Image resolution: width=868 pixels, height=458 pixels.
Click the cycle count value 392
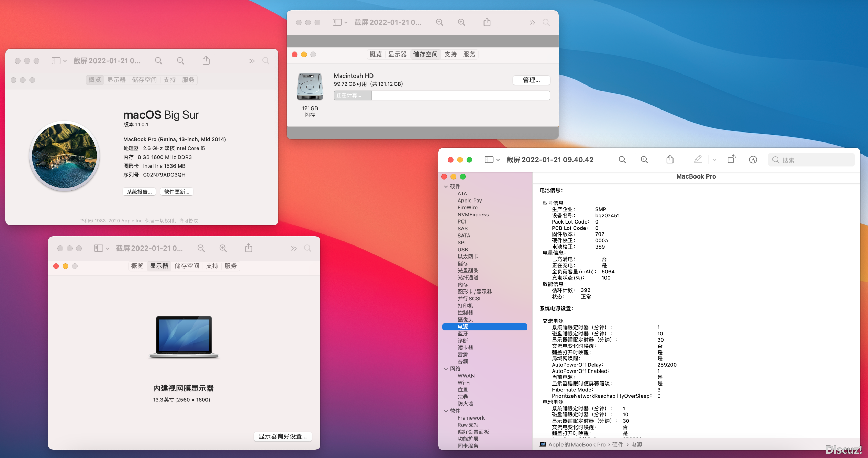pos(585,290)
